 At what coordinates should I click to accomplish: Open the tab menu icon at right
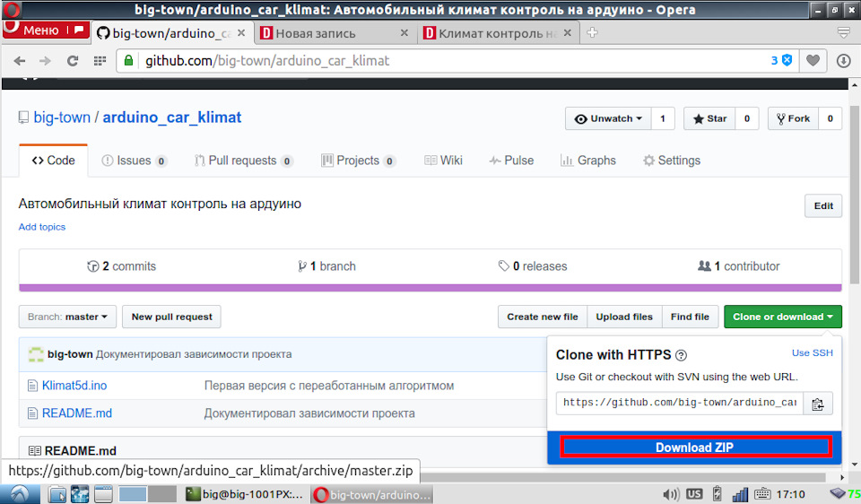844,33
